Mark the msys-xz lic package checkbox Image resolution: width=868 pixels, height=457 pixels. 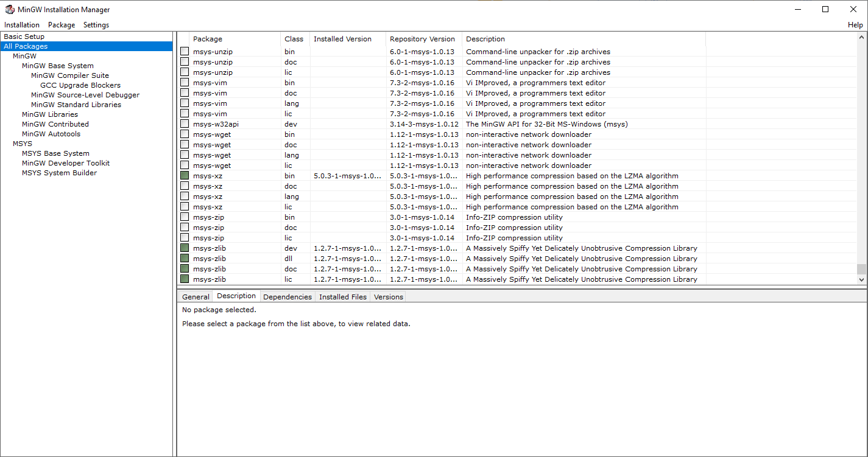click(x=185, y=207)
